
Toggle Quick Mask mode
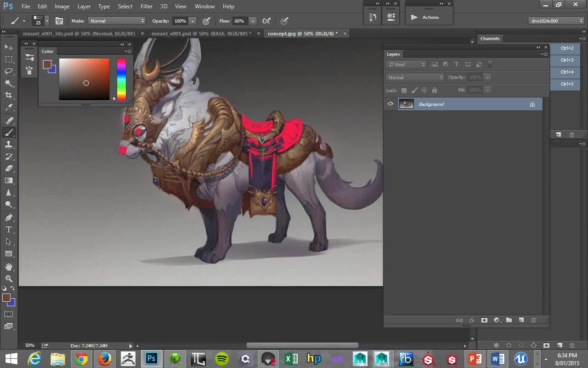click(x=9, y=314)
